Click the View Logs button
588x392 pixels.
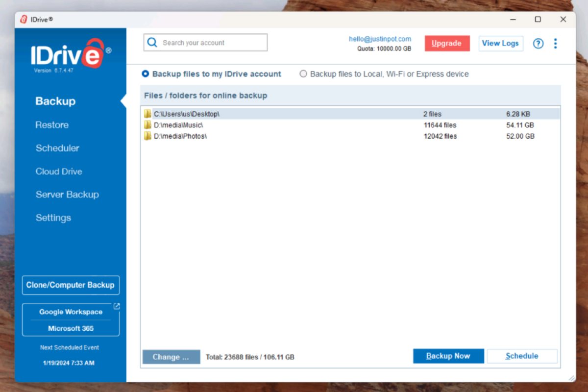coord(500,43)
